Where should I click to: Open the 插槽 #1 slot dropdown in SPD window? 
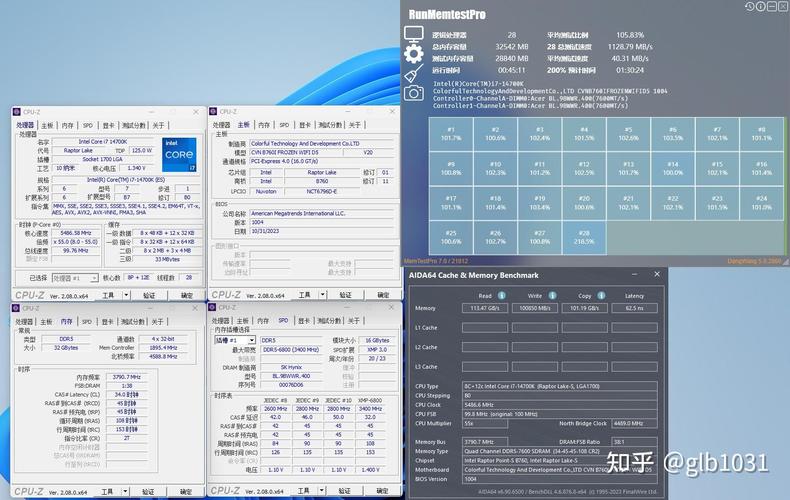click(235, 340)
